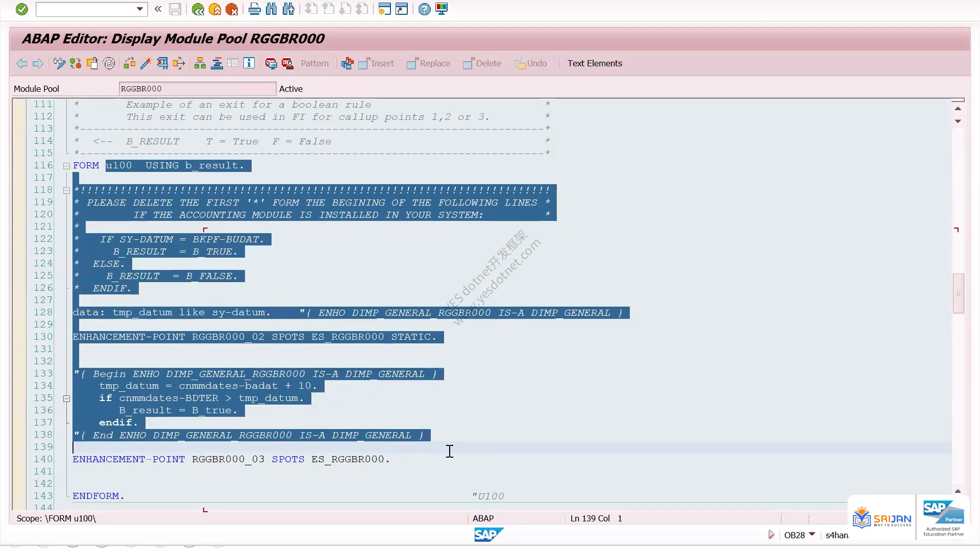Open the command field dropdown arrow
Image resolution: width=980 pixels, height=551 pixels.
[139, 9]
